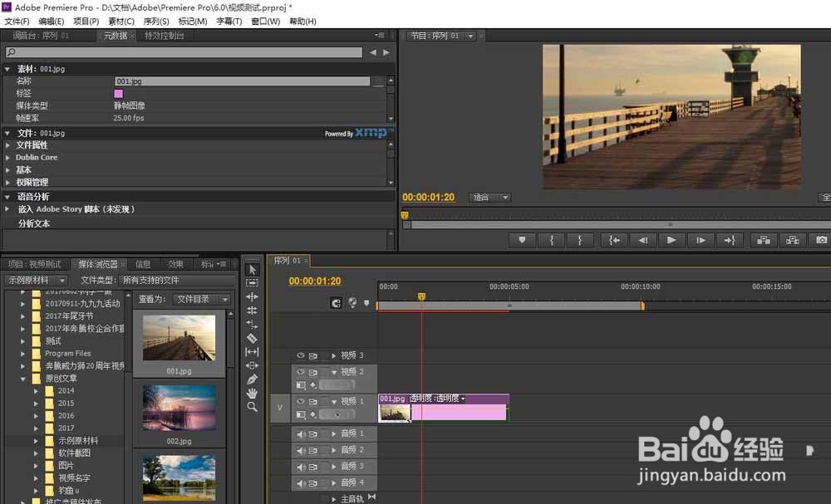
Task: Toggle the timeline Snap magnet icon
Action: point(336,303)
